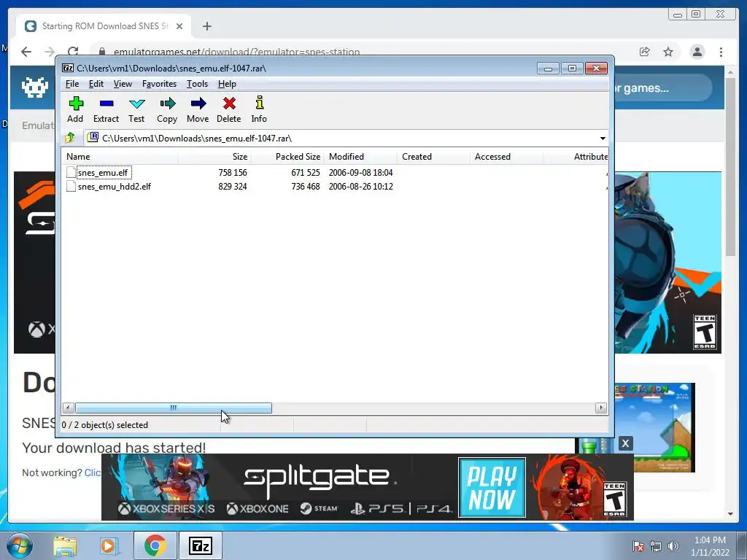The height and width of the screenshot is (560, 747).
Task: Click the PLAY NOW ad button
Action: coord(492,487)
